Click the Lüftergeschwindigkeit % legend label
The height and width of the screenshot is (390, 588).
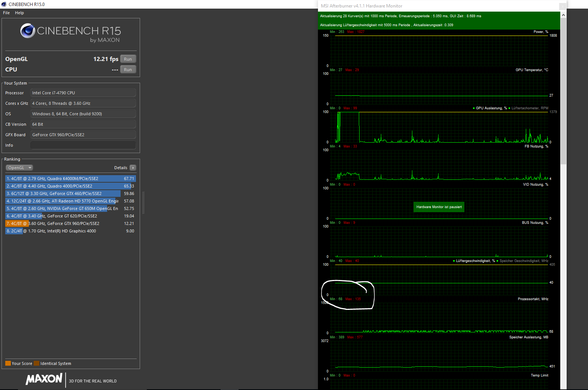click(475, 261)
